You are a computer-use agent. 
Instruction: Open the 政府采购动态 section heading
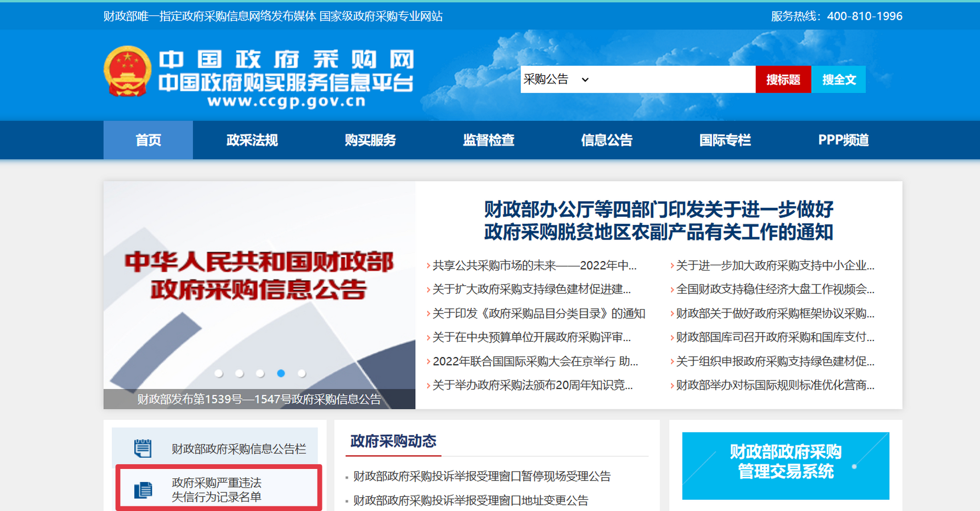pyautogui.click(x=393, y=441)
